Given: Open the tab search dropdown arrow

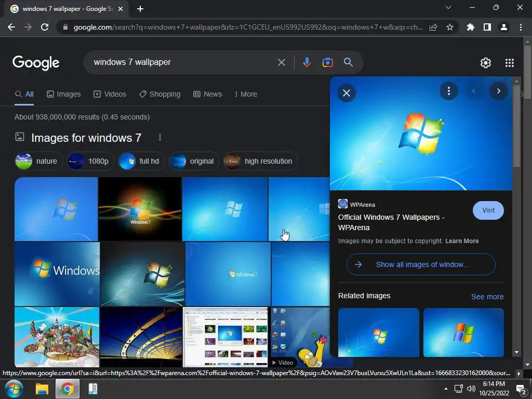Looking at the screenshot, I should [x=448, y=7].
